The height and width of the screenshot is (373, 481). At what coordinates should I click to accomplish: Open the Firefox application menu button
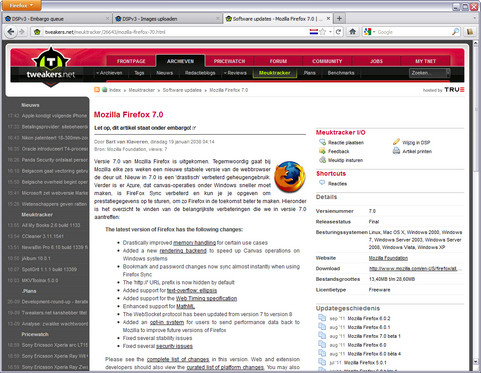point(21,5)
